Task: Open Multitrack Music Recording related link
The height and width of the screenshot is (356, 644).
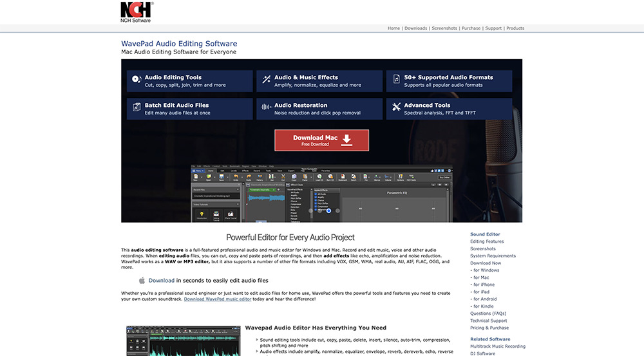Action: (x=498, y=346)
